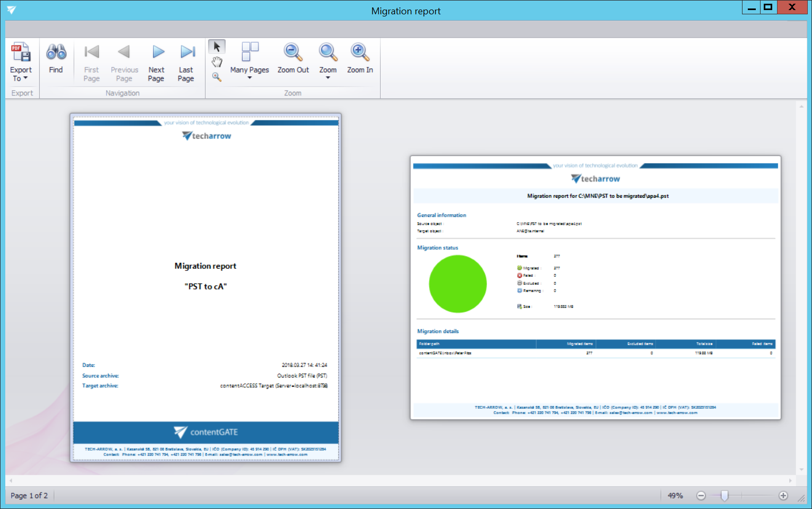Select the Migration report cover page
The height and width of the screenshot is (509, 812).
pyautogui.click(x=206, y=287)
